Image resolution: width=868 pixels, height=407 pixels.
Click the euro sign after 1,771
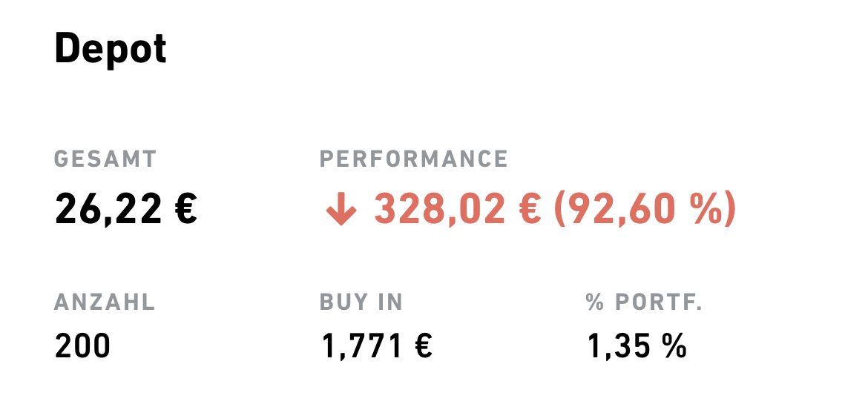click(423, 347)
